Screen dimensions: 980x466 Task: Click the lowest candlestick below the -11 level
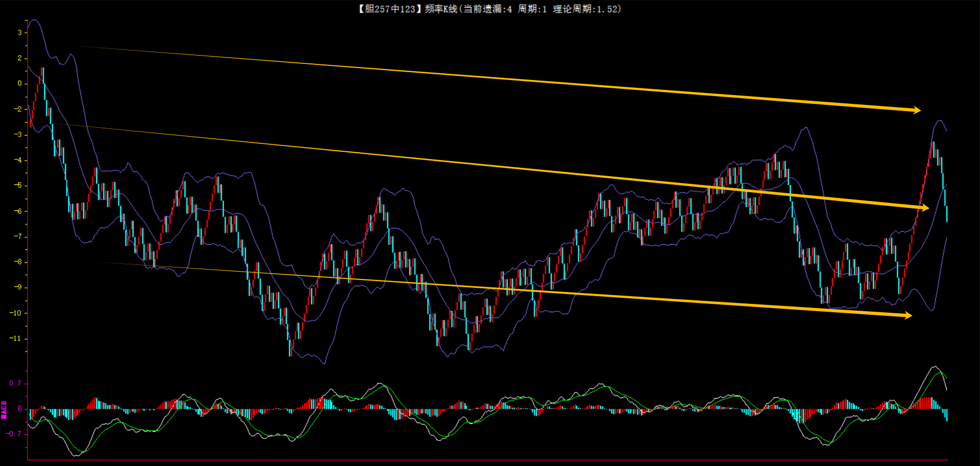(290, 348)
